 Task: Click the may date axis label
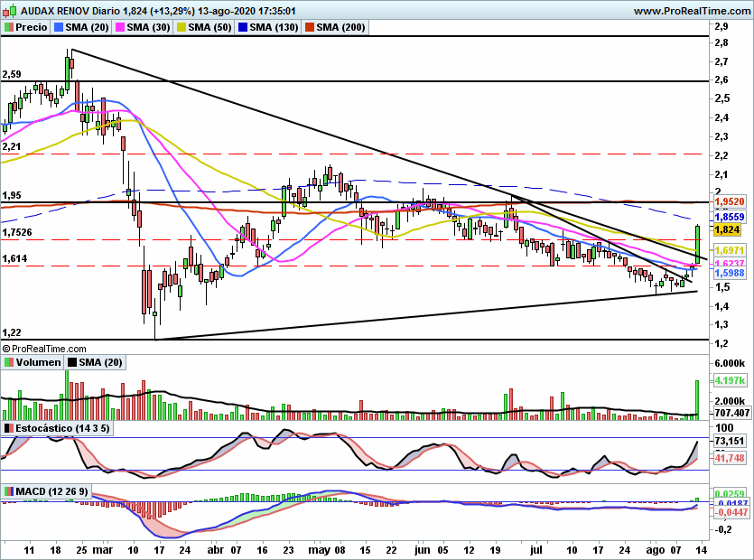[320, 550]
